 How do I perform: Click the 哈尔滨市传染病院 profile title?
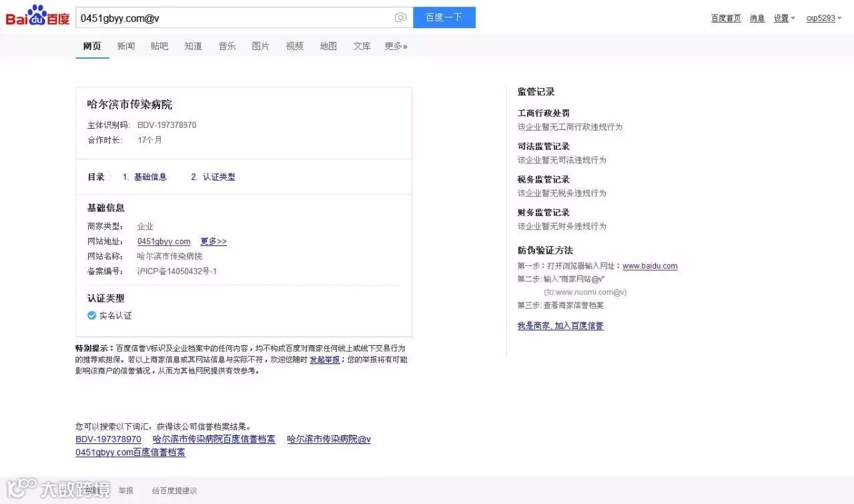(x=129, y=105)
